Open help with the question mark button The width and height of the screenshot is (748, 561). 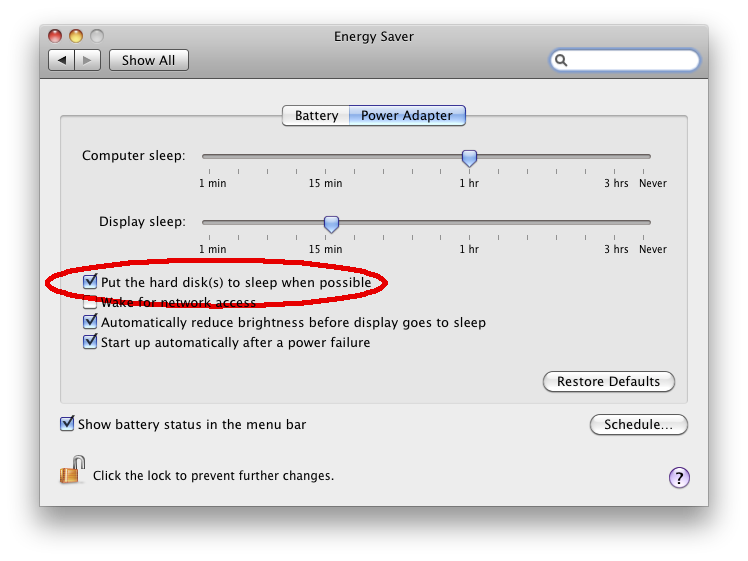click(x=679, y=477)
